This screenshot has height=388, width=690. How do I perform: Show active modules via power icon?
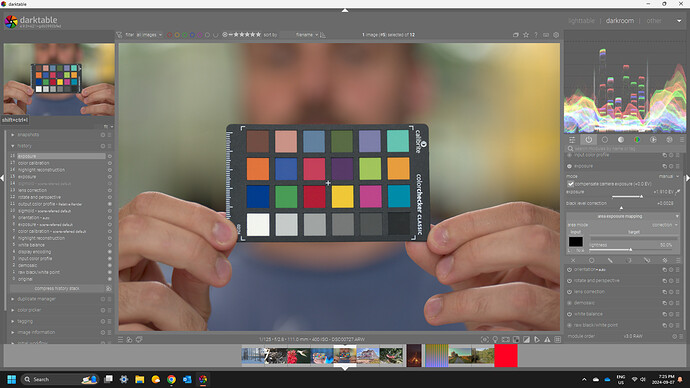click(x=588, y=140)
